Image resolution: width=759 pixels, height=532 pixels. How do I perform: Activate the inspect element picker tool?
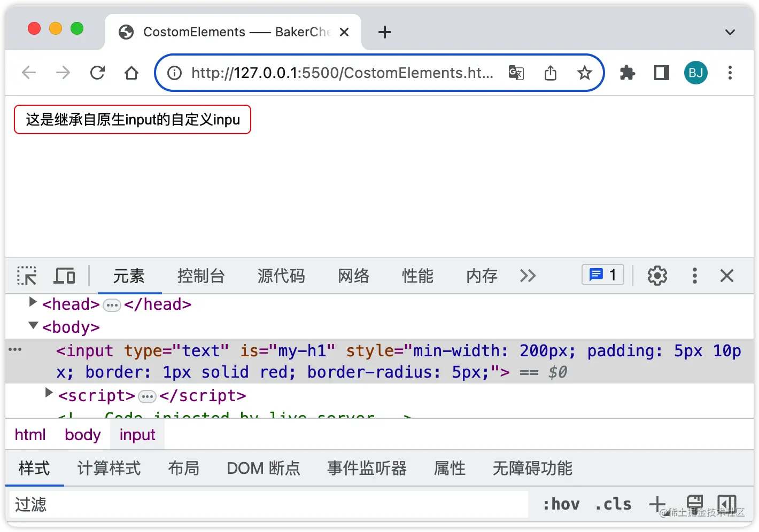tap(27, 276)
